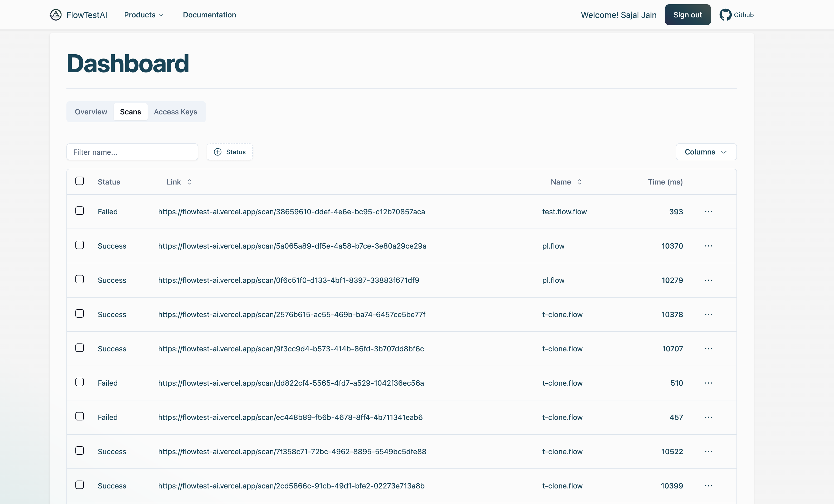Open the Columns dropdown

(x=706, y=152)
